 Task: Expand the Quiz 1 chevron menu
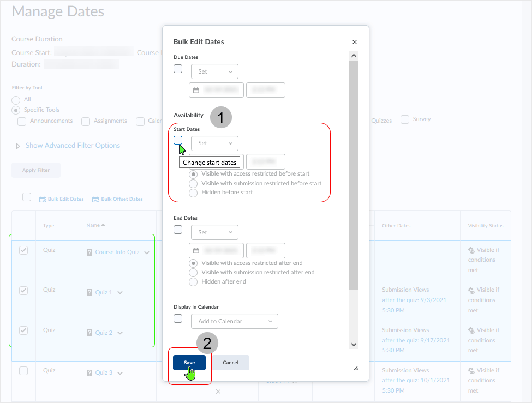[x=120, y=293]
